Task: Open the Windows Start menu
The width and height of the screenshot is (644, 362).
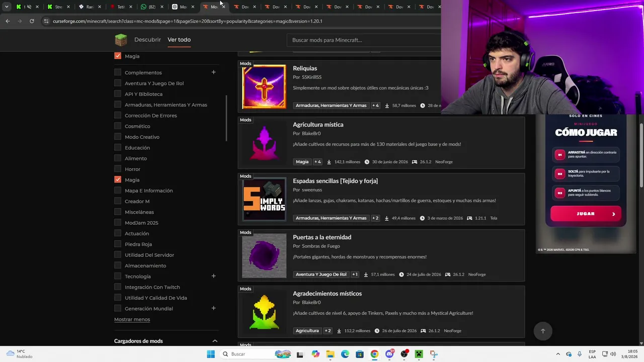Action: (211, 354)
